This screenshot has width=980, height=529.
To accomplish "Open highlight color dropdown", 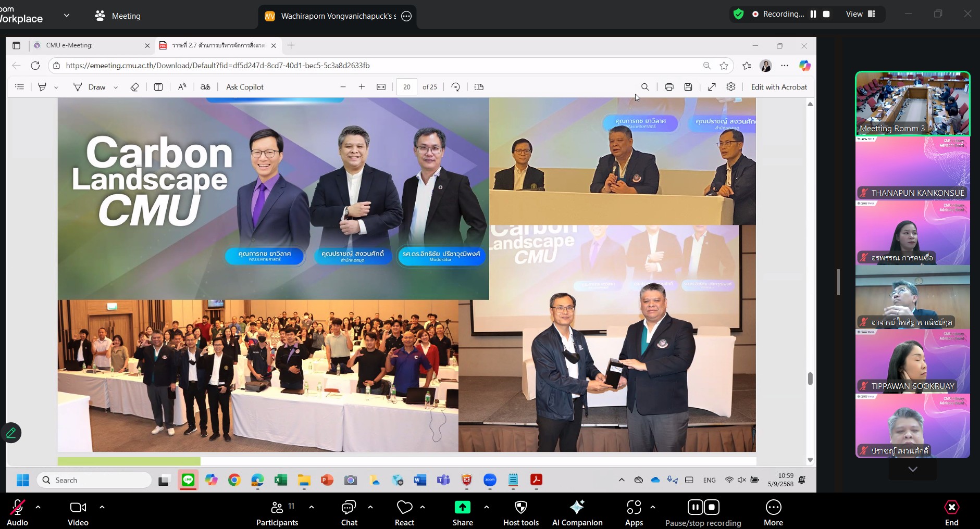I will click(56, 87).
